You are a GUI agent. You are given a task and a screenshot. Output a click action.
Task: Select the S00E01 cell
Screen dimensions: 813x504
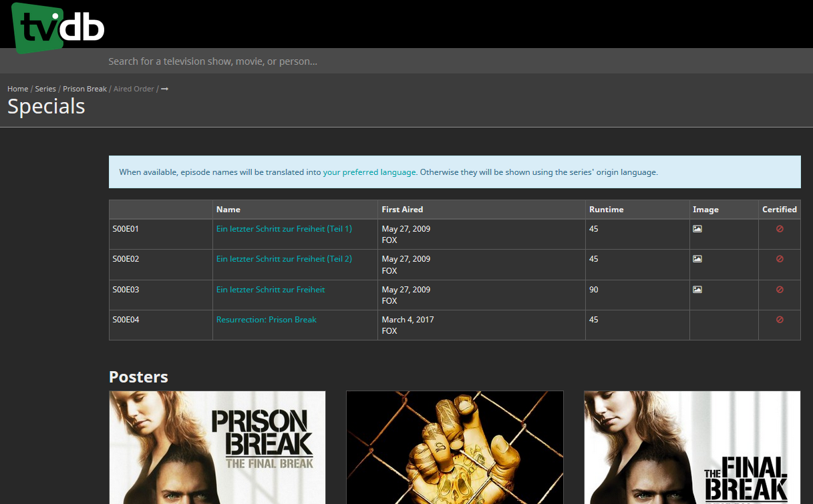coord(161,234)
